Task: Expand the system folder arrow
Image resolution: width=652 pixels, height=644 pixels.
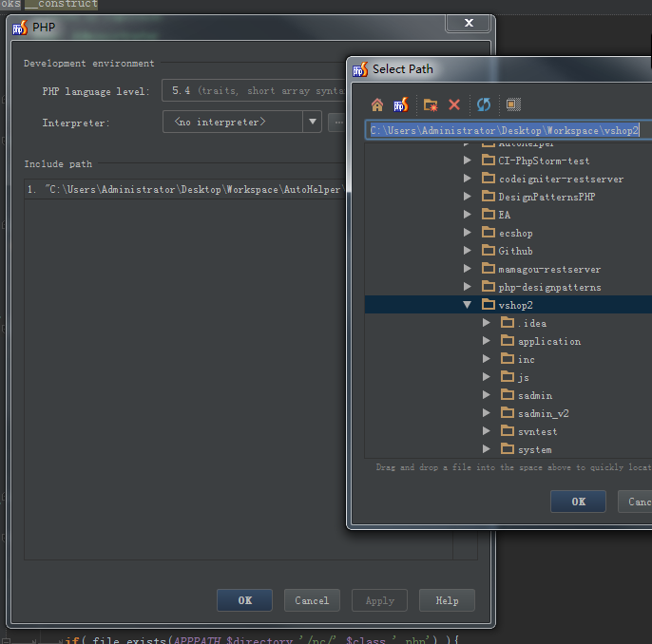Action: 487,449
